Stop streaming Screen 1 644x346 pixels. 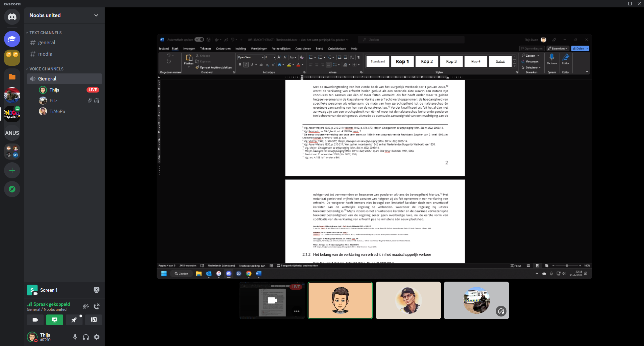(x=96, y=290)
